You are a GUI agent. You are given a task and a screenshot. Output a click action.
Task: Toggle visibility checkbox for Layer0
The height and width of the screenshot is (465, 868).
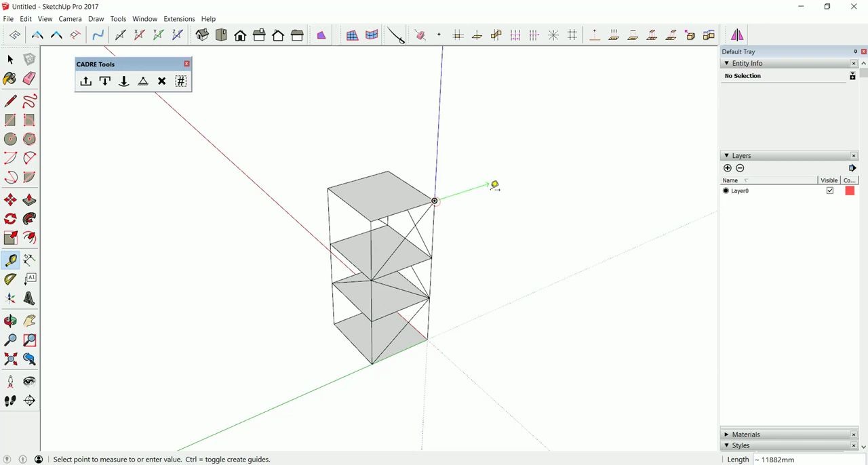point(830,190)
